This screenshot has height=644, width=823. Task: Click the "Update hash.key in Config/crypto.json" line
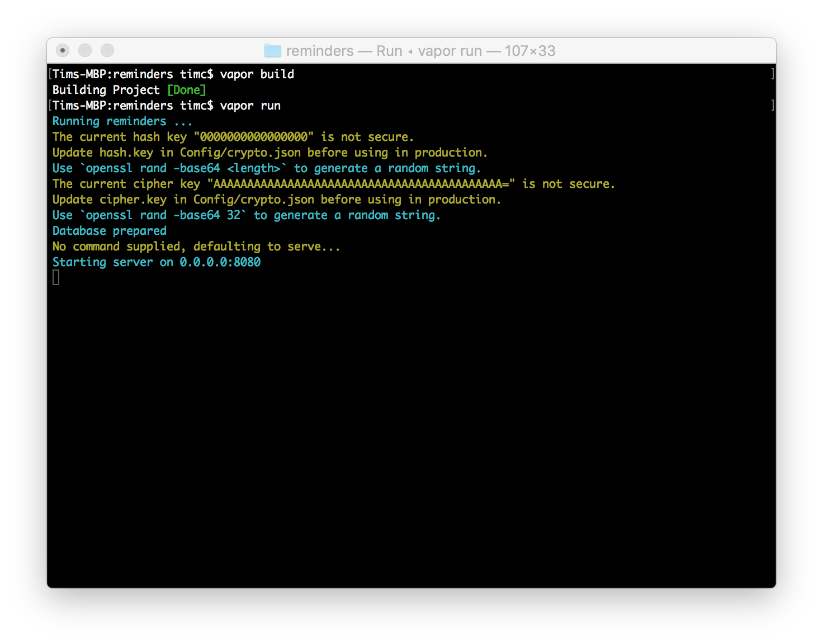point(270,153)
